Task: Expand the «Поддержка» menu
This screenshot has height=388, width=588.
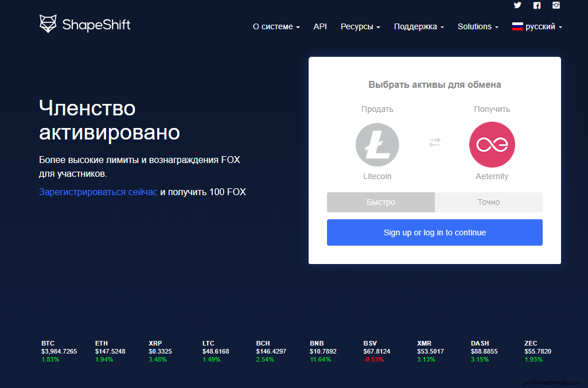Action: pos(419,26)
